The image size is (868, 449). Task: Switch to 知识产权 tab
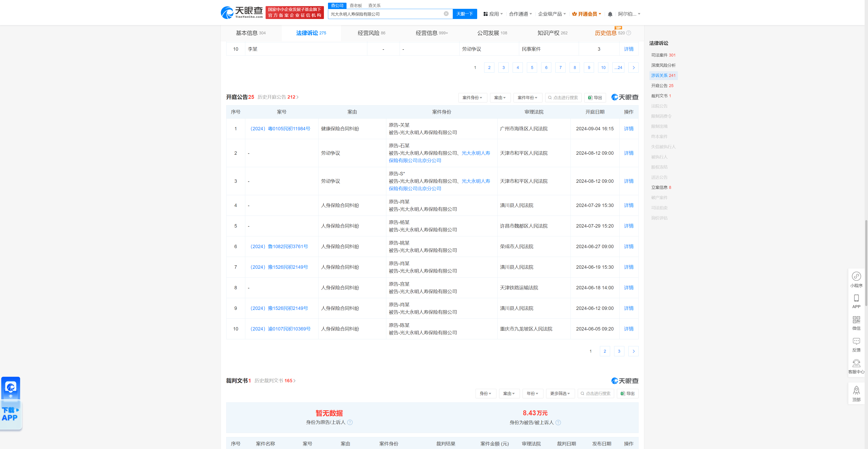click(552, 33)
